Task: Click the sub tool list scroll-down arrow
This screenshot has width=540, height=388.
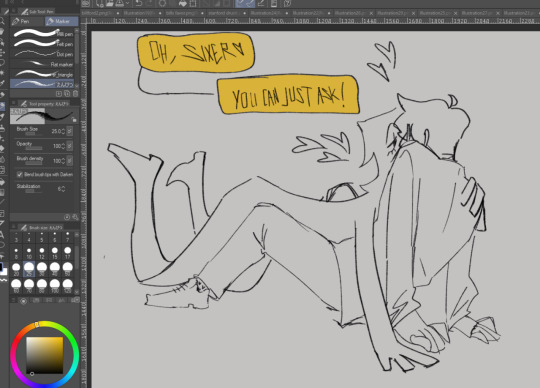Action: (x=76, y=86)
